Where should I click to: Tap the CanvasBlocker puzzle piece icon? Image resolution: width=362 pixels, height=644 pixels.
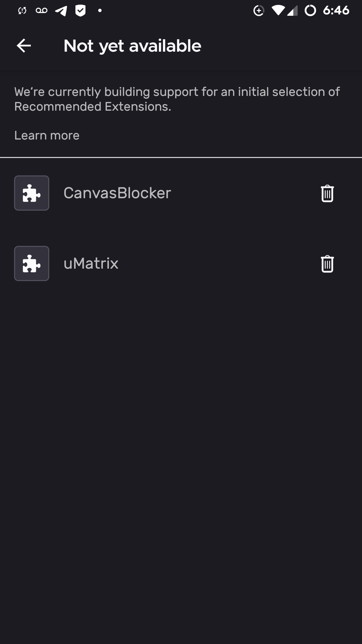[x=32, y=193]
